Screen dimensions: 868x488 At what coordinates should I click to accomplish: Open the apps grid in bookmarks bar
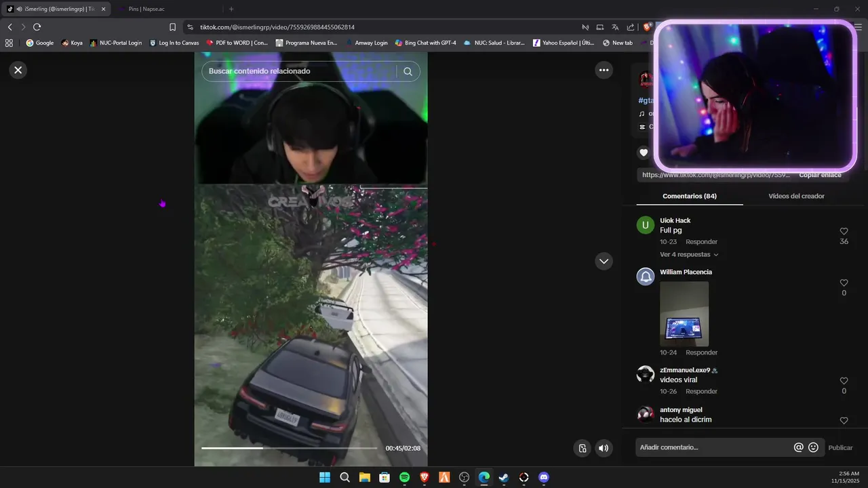tap(9, 43)
